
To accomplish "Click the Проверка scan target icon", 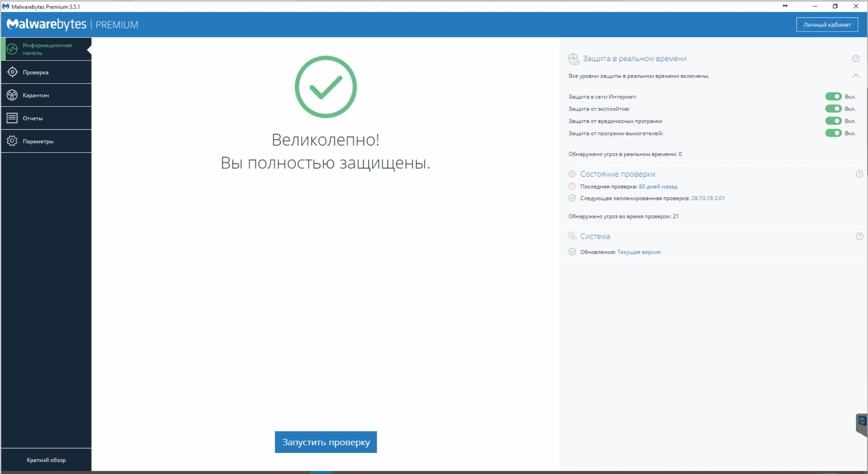I will [x=12, y=72].
